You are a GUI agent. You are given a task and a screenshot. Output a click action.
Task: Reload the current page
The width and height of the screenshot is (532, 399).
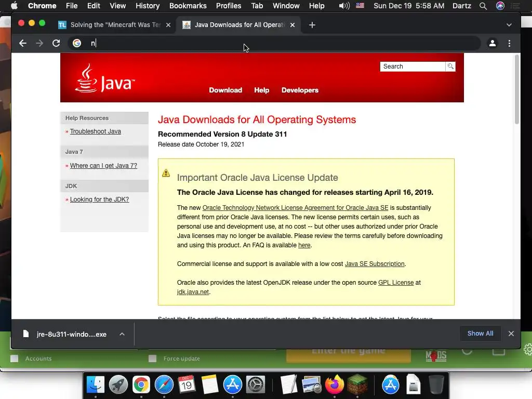pyautogui.click(x=56, y=43)
